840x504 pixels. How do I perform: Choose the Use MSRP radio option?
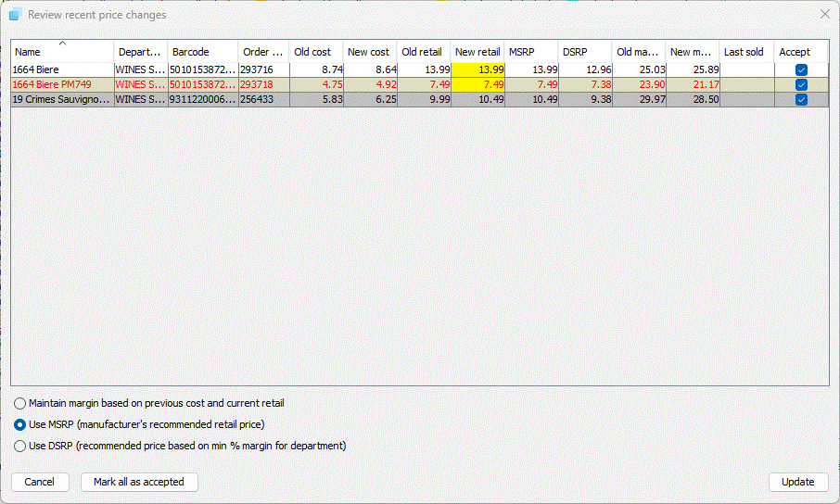[x=20, y=424]
